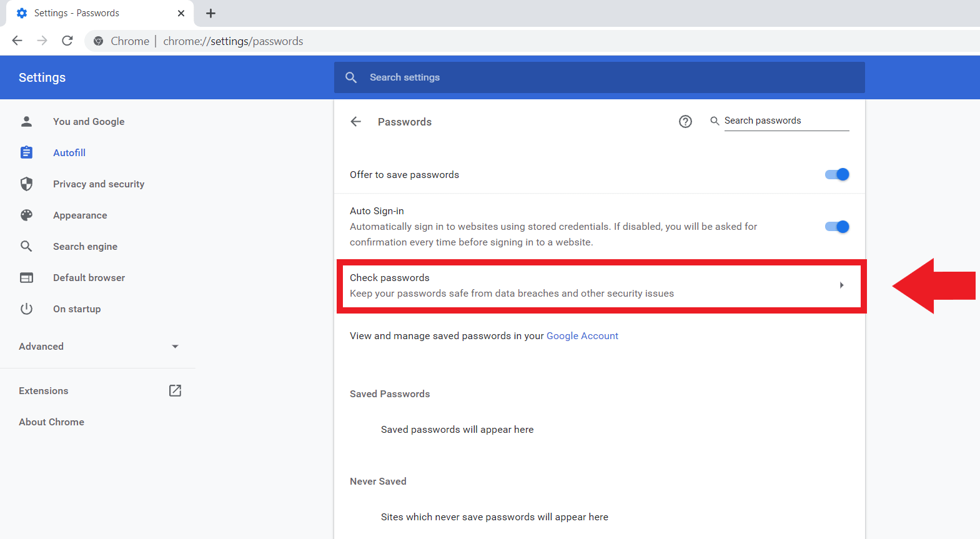Click the Settings header title
Screen dimensions: 980x539
pos(42,77)
